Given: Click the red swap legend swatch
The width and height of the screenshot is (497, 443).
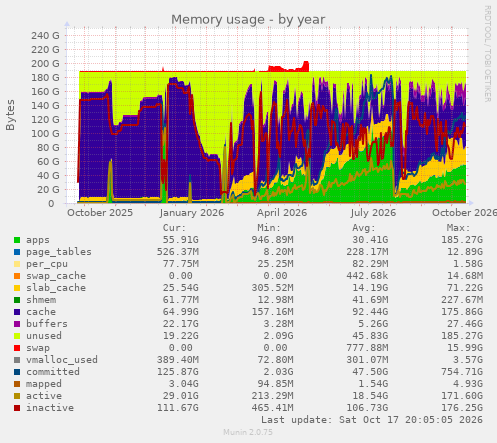Looking at the screenshot, I should click(17, 348).
